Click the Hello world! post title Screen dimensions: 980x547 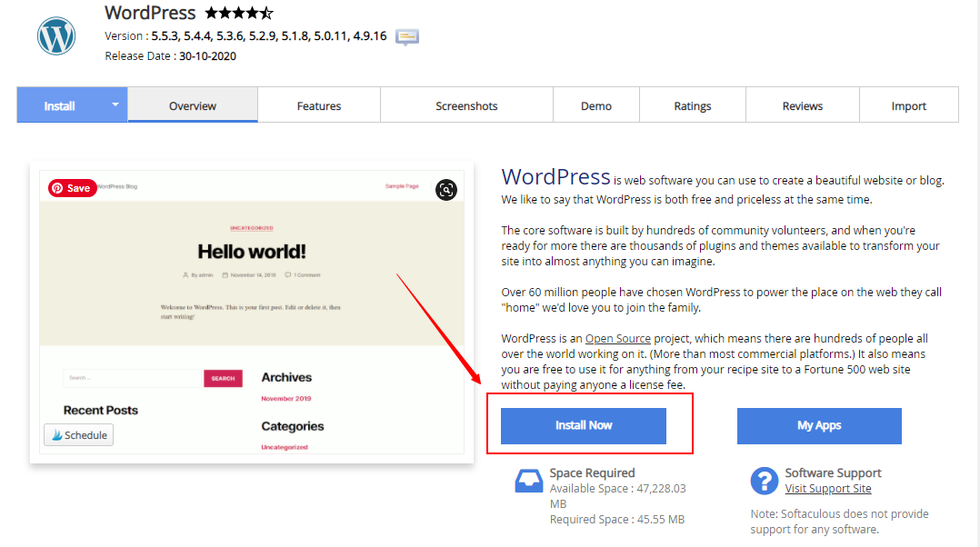pyautogui.click(x=252, y=252)
